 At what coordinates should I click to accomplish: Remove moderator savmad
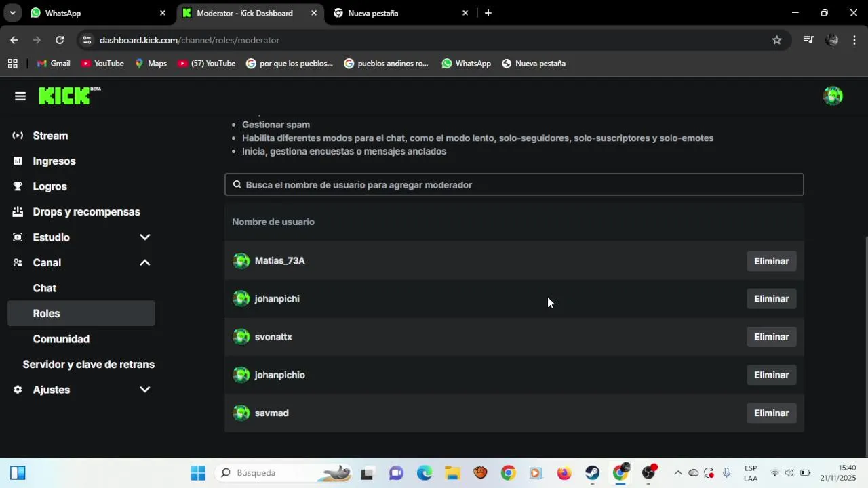[771, 413]
